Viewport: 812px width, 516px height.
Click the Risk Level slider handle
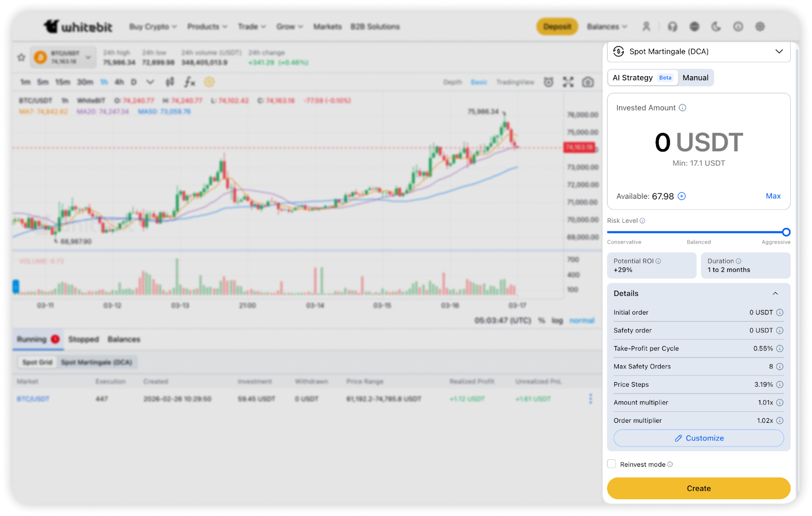pyautogui.click(x=786, y=232)
